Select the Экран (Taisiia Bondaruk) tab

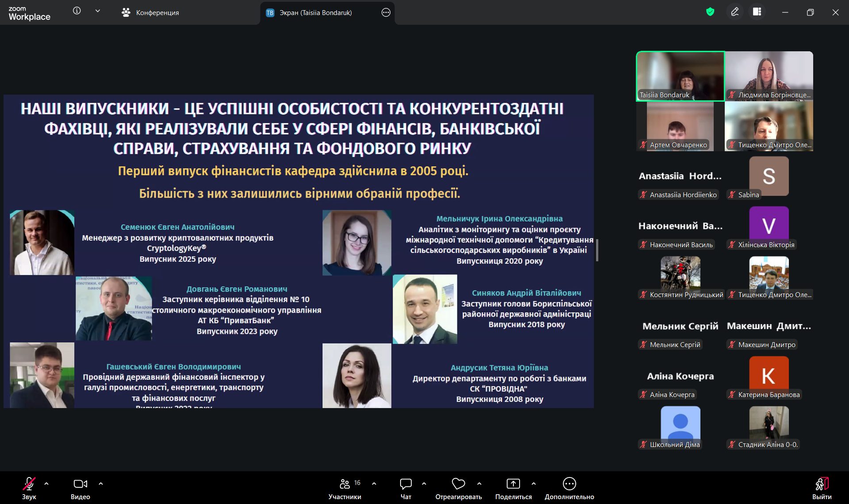tap(316, 12)
